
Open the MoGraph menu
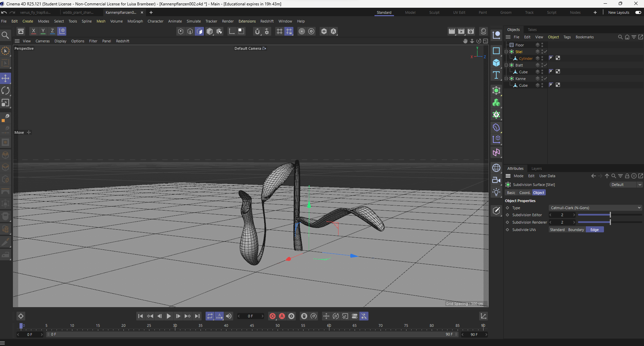point(135,21)
